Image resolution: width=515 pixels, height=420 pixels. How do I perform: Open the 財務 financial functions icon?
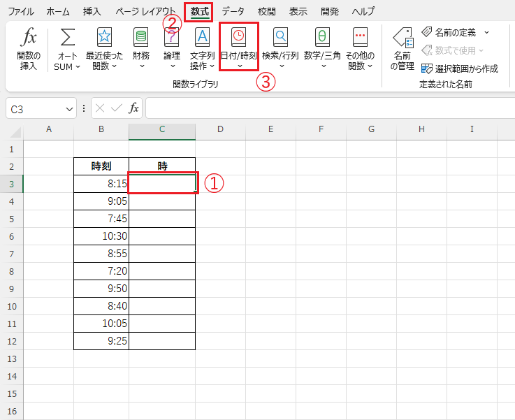pyautogui.click(x=141, y=37)
